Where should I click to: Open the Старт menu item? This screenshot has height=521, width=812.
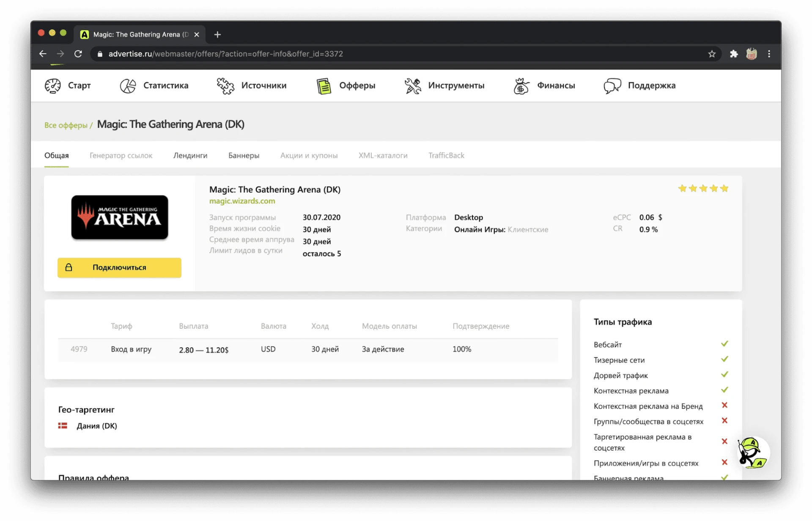pyautogui.click(x=80, y=85)
